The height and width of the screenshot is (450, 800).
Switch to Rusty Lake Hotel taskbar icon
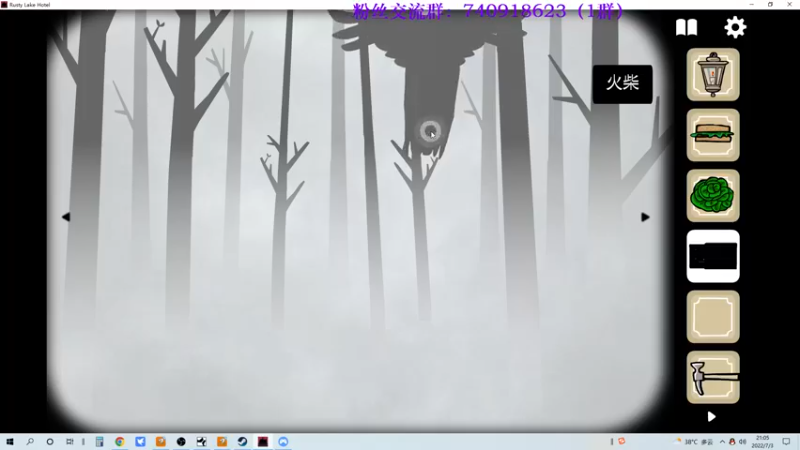coord(263,441)
